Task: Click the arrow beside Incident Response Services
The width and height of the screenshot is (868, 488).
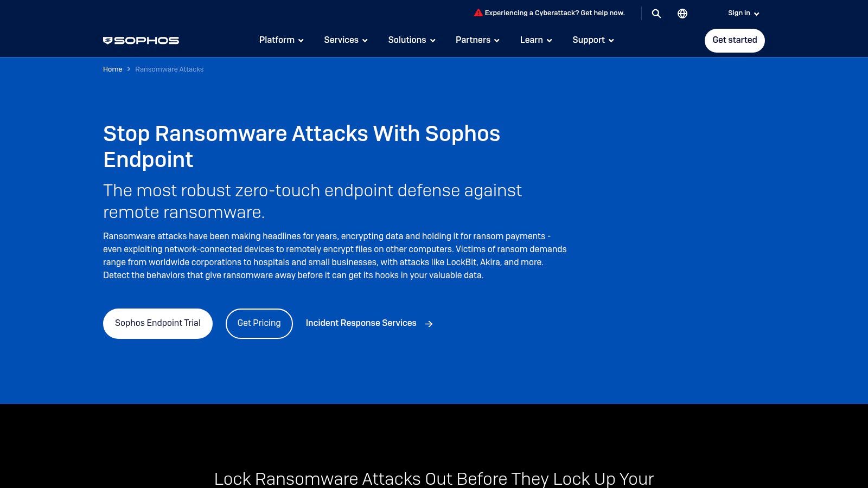Action: [x=429, y=323]
